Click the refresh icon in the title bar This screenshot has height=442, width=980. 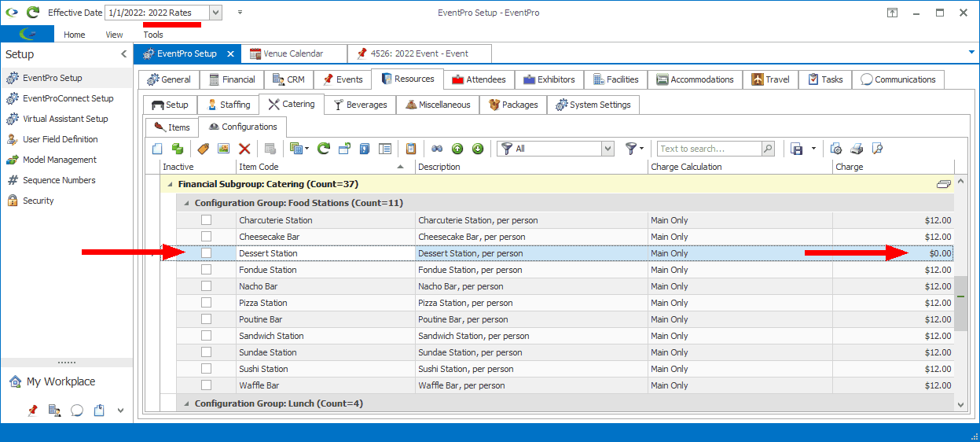pos(32,13)
